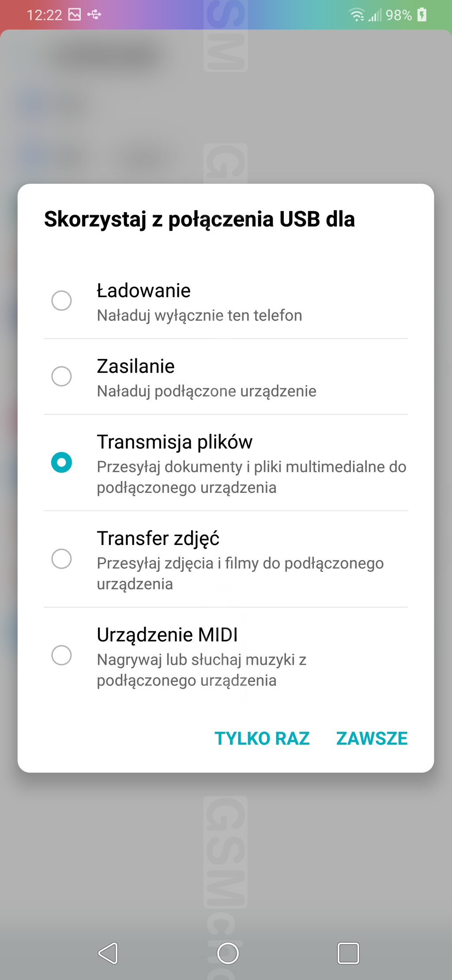This screenshot has width=452, height=980.
Task: Select the Transfer zdjęć radio button
Action: coord(62,559)
